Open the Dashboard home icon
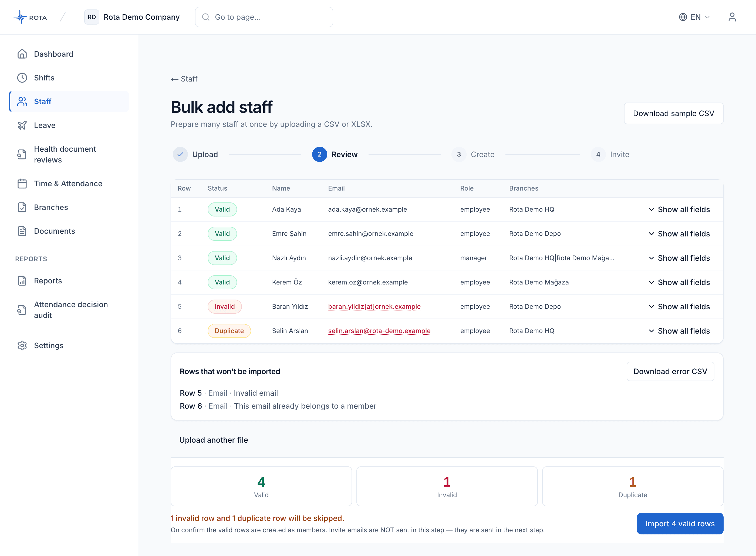The width and height of the screenshot is (756, 556). click(22, 54)
